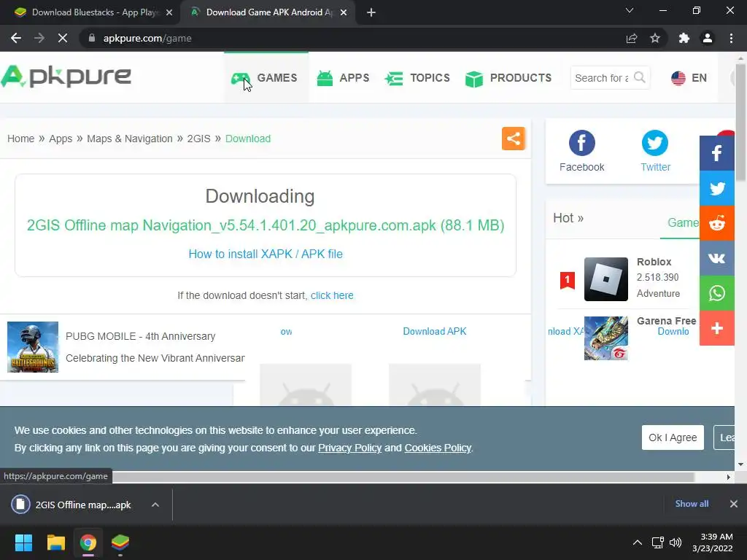Screen dimensions: 747x560
Task: Open the tab search chevron
Action: coord(630,10)
